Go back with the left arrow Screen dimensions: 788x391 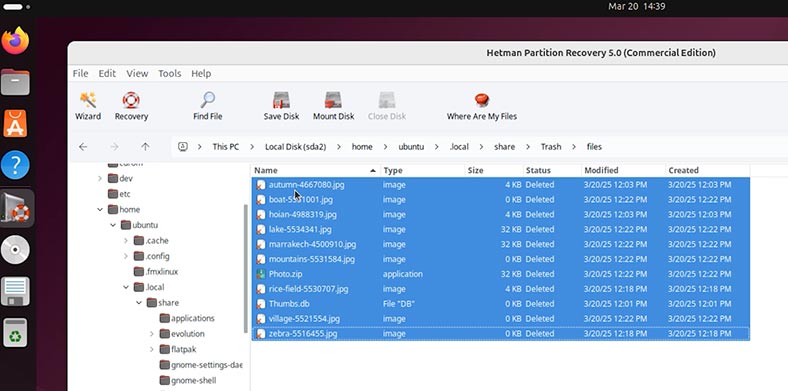pos(83,147)
